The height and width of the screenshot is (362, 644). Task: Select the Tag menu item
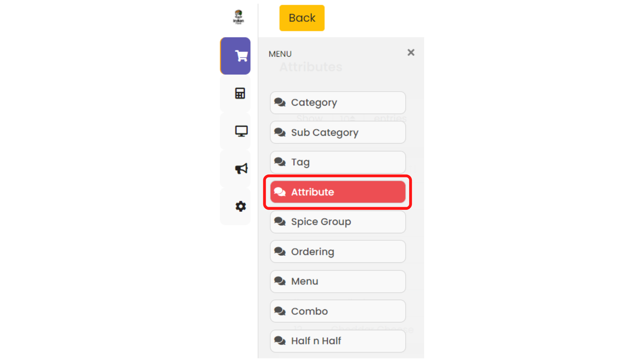pyautogui.click(x=338, y=162)
